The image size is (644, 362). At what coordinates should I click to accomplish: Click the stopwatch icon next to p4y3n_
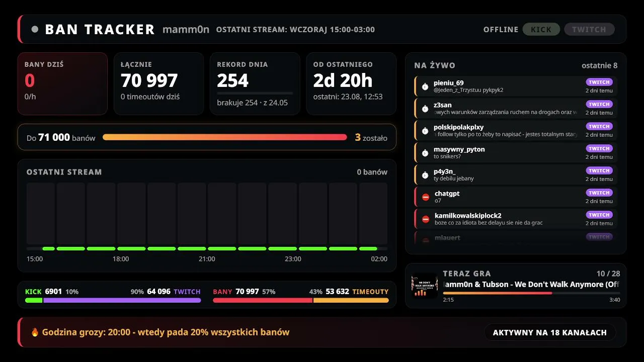(x=425, y=175)
